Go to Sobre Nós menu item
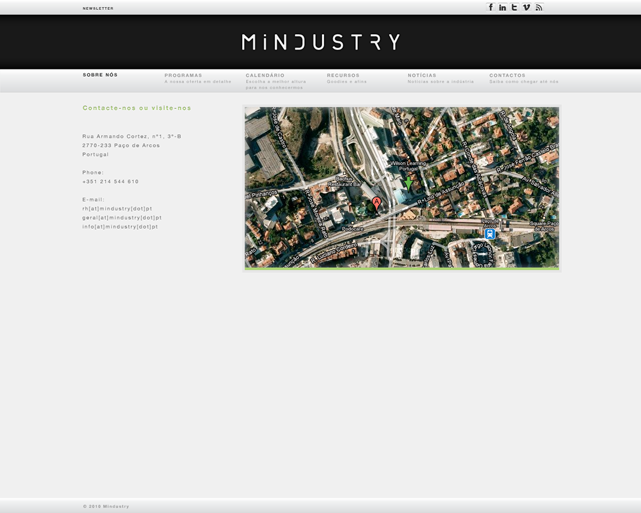The height and width of the screenshot is (513, 641). pos(100,75)
